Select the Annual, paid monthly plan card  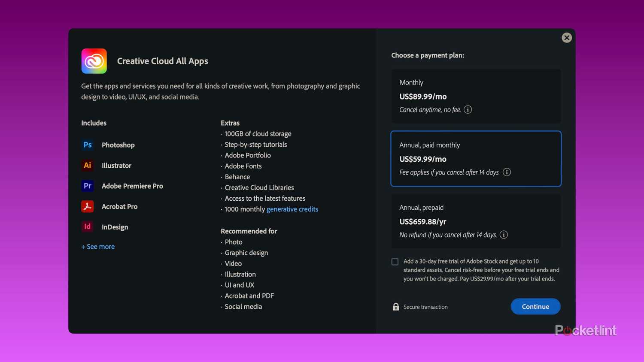click(476, 159)
